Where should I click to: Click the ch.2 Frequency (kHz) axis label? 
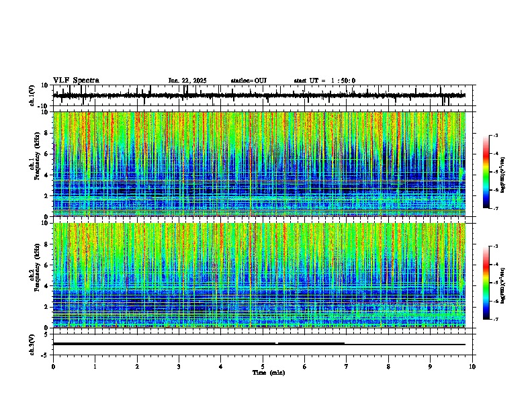click(37, 267)
